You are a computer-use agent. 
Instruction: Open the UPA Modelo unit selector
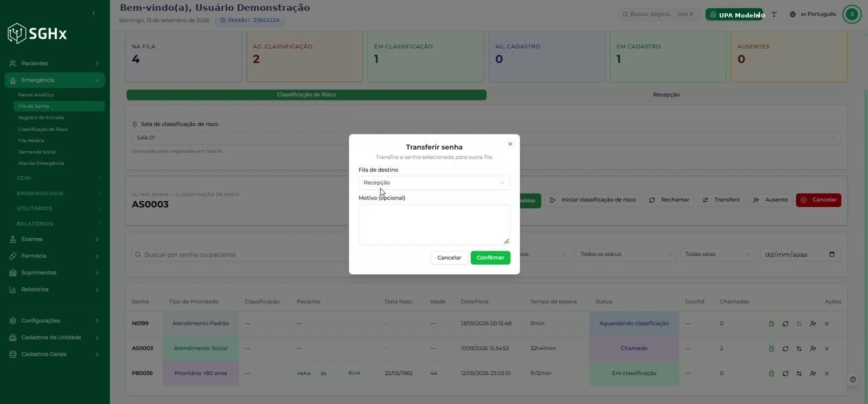click(734, 14)
